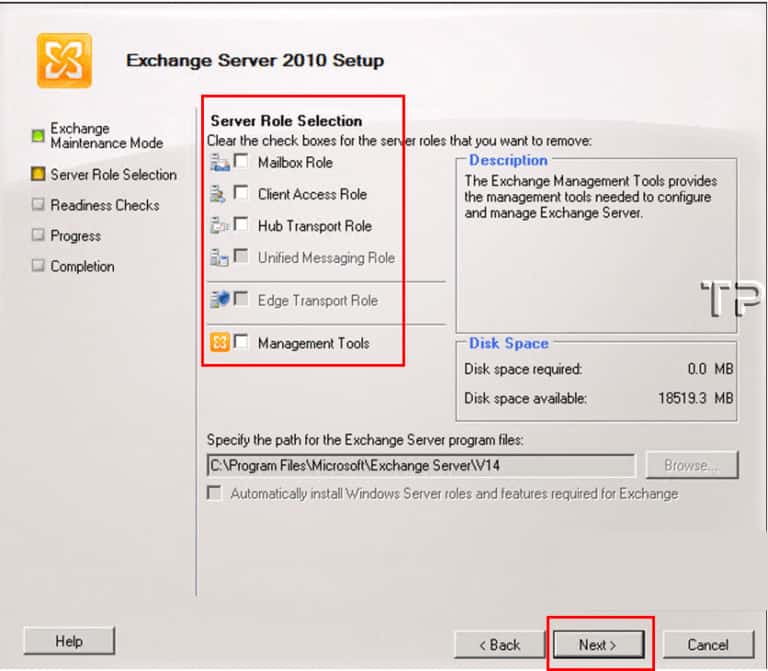
Task: Click the Management Tools description paragraph
Action: point(591,197)
